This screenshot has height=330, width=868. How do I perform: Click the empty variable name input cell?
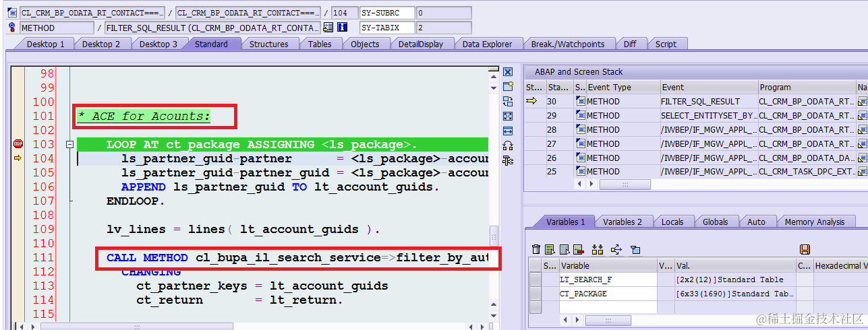607,307
